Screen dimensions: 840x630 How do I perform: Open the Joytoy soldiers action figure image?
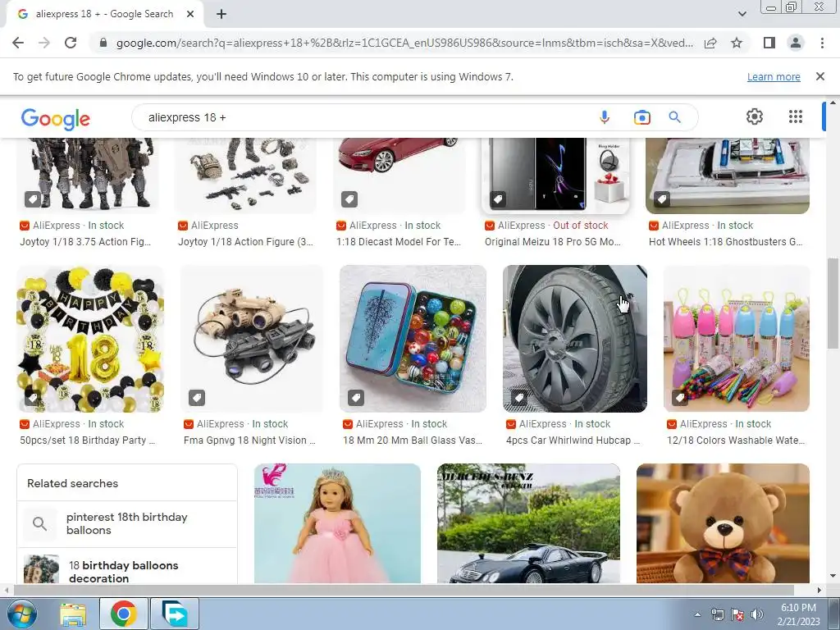87,176
